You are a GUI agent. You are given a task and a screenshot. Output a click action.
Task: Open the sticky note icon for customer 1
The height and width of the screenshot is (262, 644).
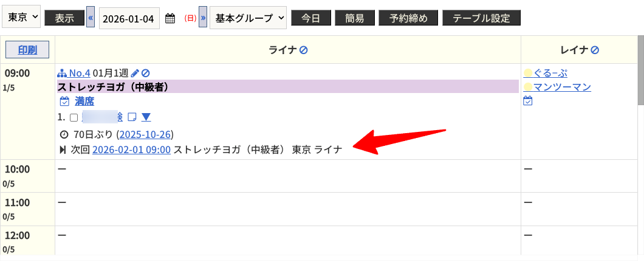click(132, 117)
